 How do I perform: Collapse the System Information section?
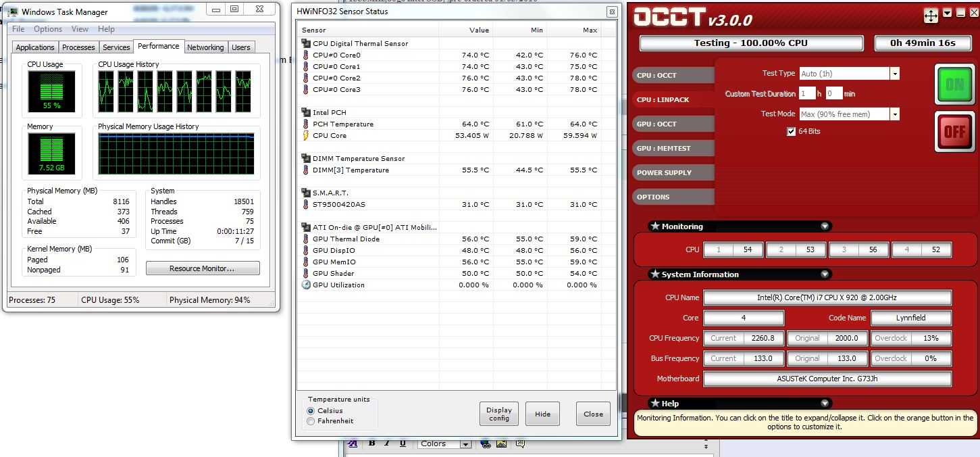[x=825, y=274]
